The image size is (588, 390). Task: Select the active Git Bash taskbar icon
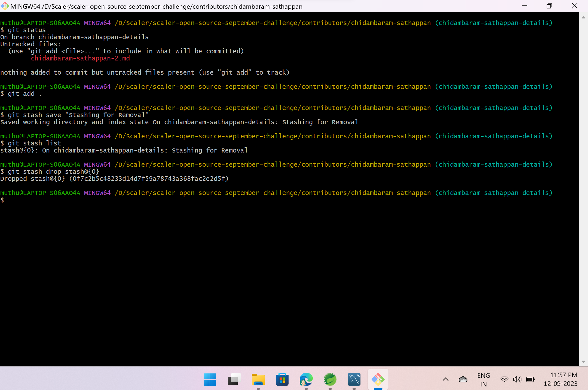pos(378,379)
